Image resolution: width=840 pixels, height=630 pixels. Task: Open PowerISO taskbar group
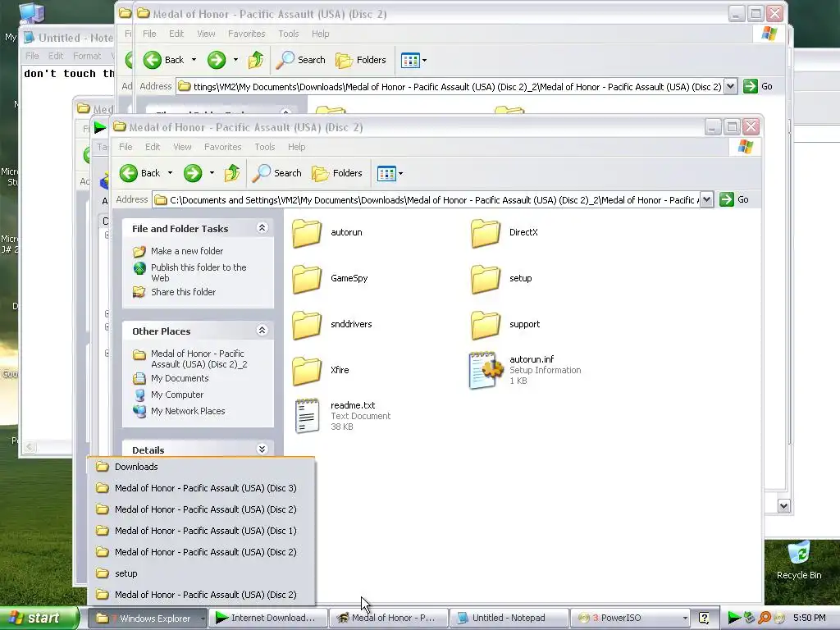(x=629, y=619)
